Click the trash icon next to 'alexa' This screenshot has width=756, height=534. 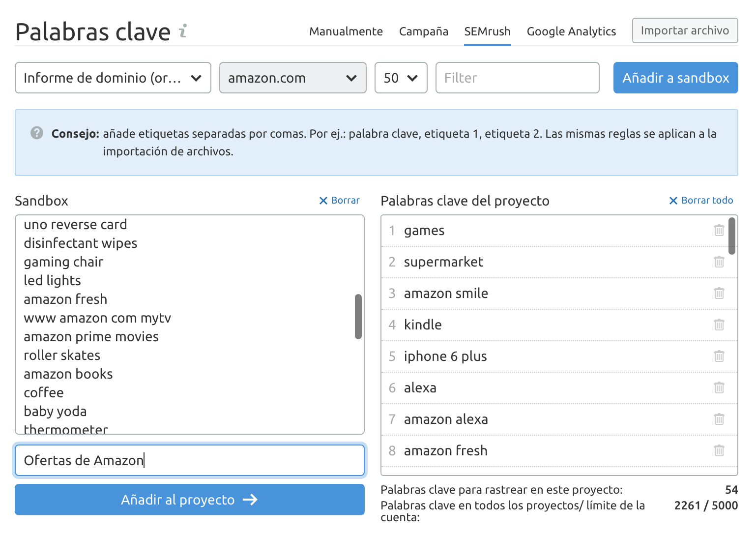click(x=719, y=387)
